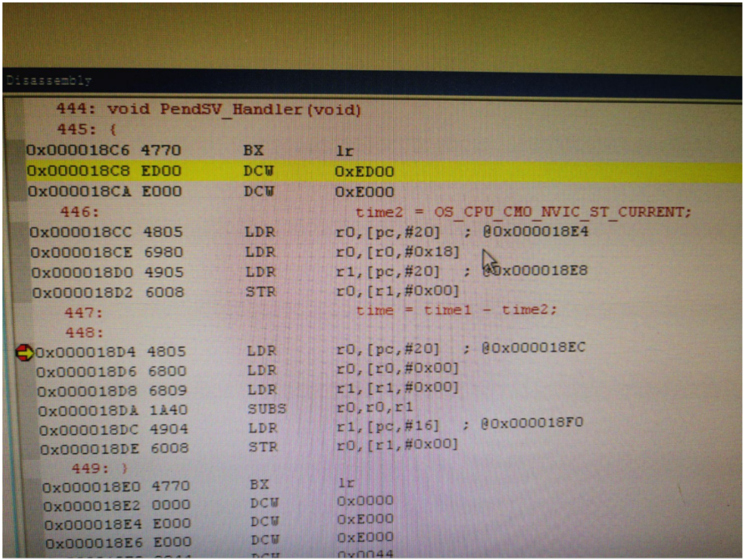
Task: Select row 0x000018E6 DCW 0xE000
Action: pyautogui.click(x=220, y=541)
